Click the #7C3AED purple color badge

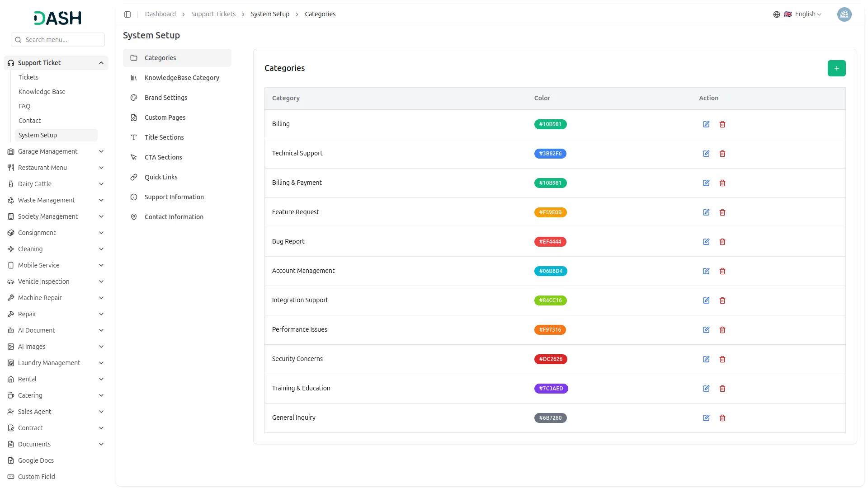(x=551, y=389)
